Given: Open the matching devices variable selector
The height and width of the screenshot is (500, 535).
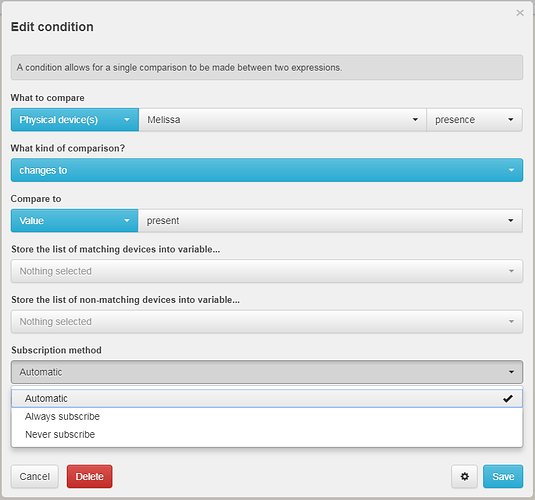Looking at the screenshot, I should [267, 271].
